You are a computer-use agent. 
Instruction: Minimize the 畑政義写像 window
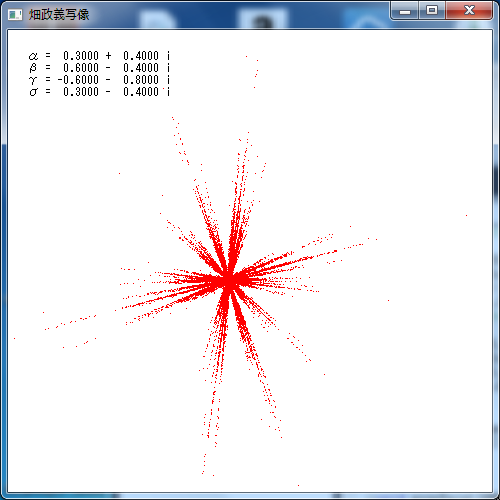[405, 12]
